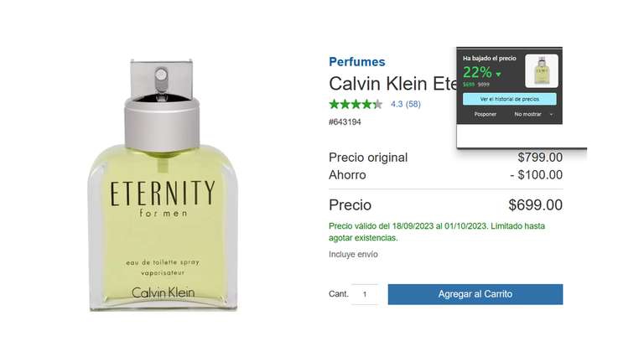Click the green down-arrow beside 22%
This screenshot has height=362, width=644.
point(498,75)
